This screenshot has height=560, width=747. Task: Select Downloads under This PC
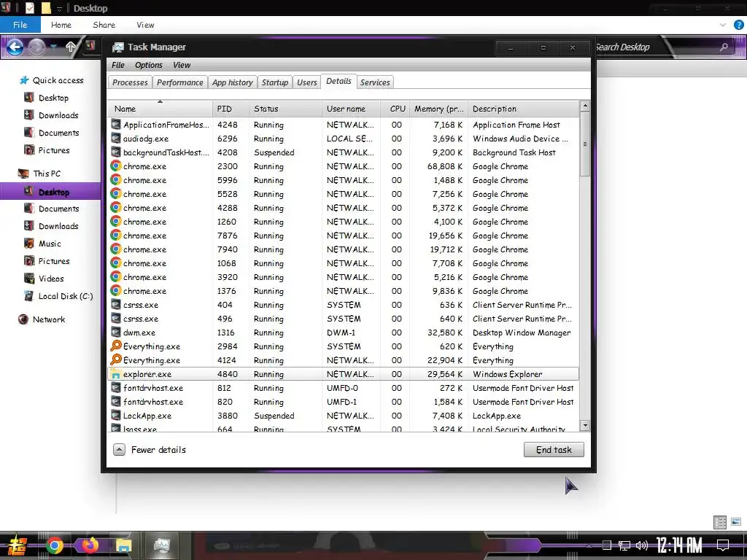(x=58, y=226)
